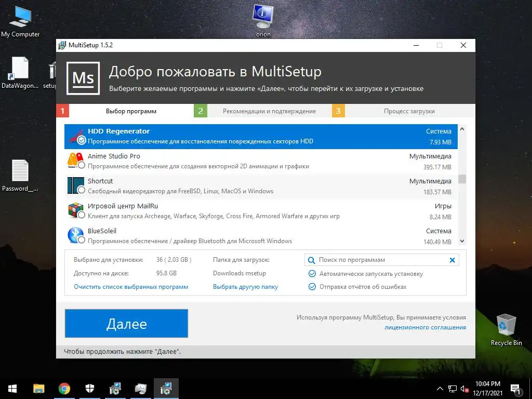Click the active MultiSetup taskbar icon
The height and width of the screenshot is (399, 532).
pyautogui.click(x=166, y=389)
